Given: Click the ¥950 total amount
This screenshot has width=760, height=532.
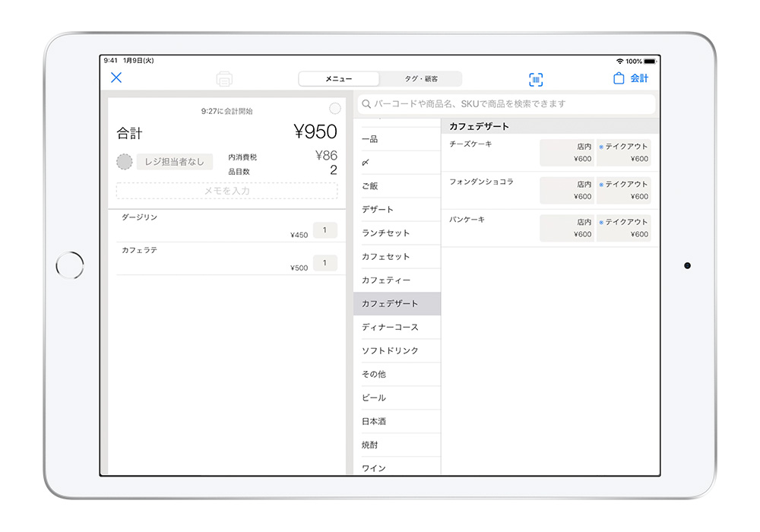Looking at the screenshot, I should (x=315, y=131).
